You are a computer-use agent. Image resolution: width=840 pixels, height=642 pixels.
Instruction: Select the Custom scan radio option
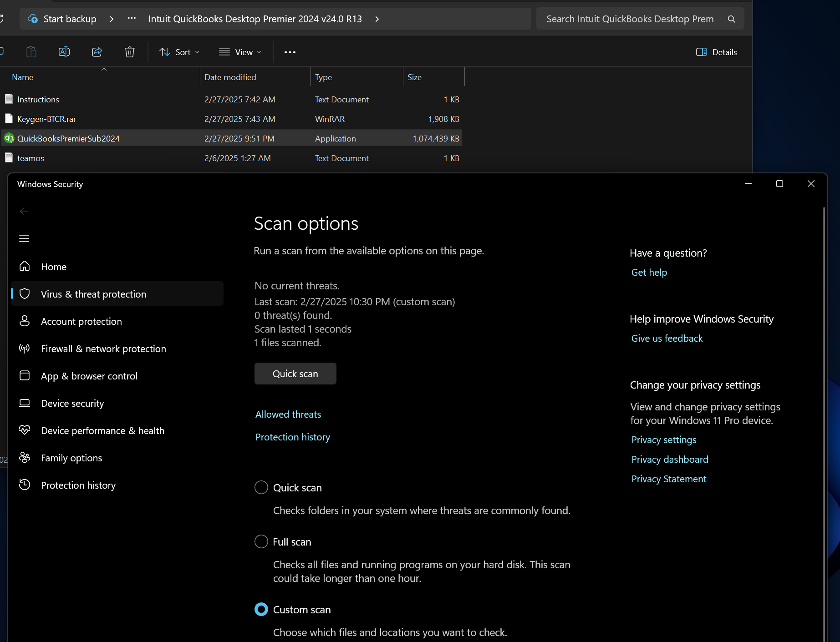(x=261, y=609)
